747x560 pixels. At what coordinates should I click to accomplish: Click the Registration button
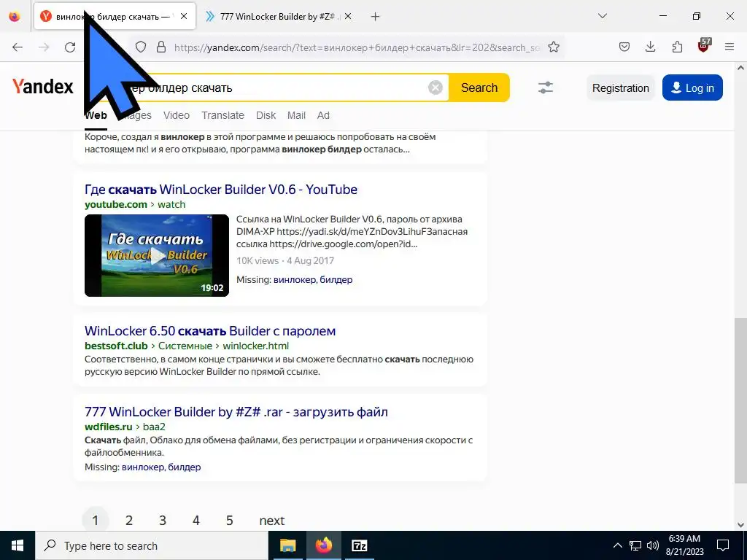click(620, 88)
